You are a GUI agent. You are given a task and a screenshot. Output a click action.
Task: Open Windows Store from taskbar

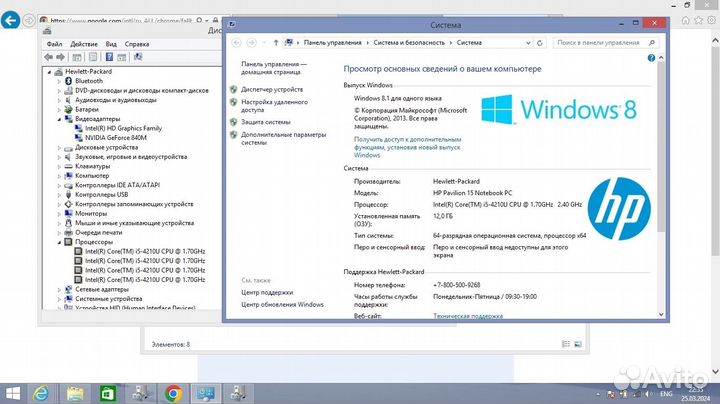(108, 393)
